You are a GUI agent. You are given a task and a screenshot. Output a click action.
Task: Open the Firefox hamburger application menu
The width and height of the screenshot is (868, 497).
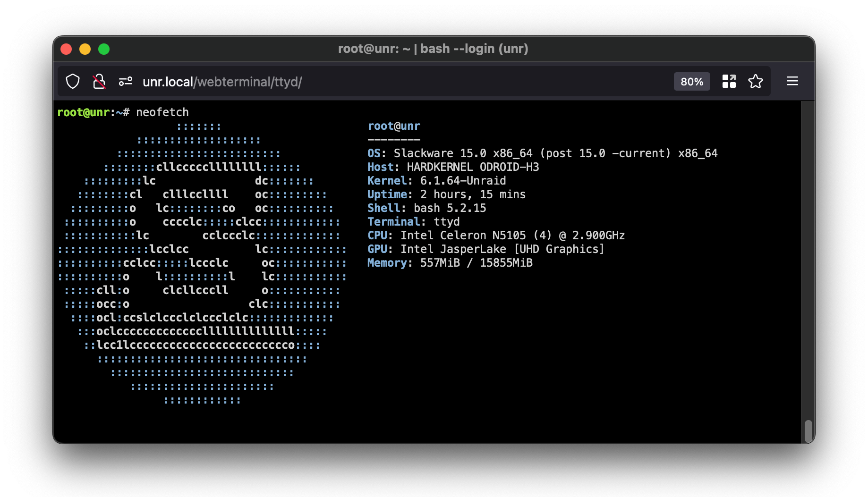click(792, 81)
